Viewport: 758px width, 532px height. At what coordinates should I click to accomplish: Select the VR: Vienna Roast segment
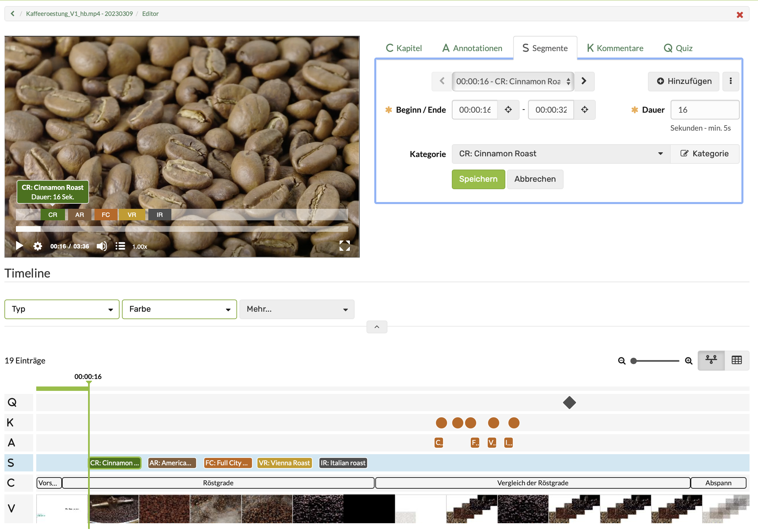coord(284,463)
